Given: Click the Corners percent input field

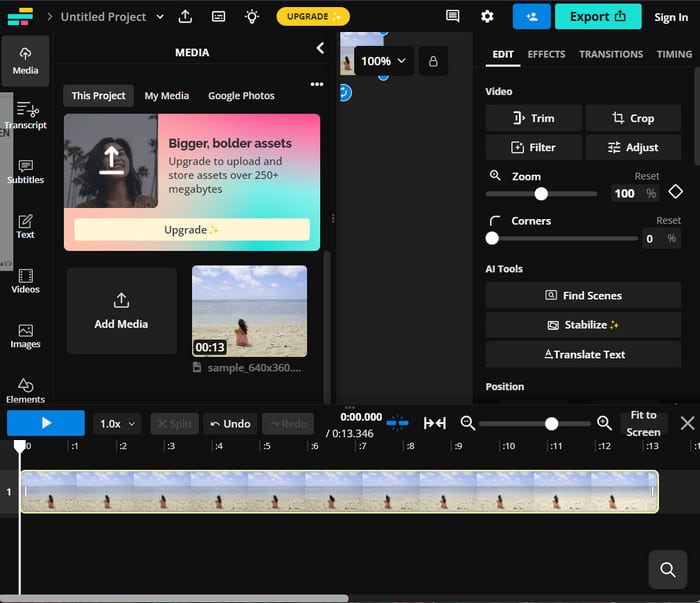Looking at the screenshot, I should [x=661, y=238].
